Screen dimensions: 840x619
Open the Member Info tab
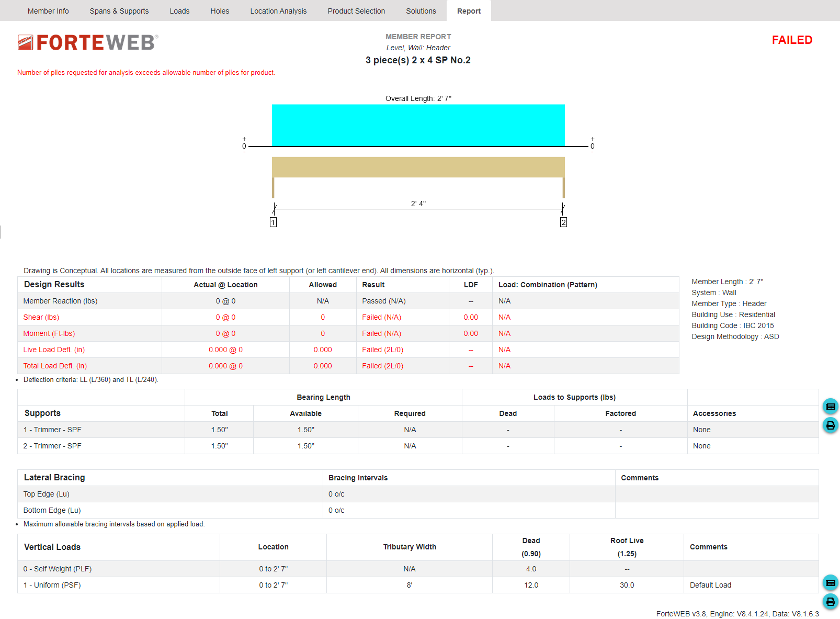coord(48,11)
